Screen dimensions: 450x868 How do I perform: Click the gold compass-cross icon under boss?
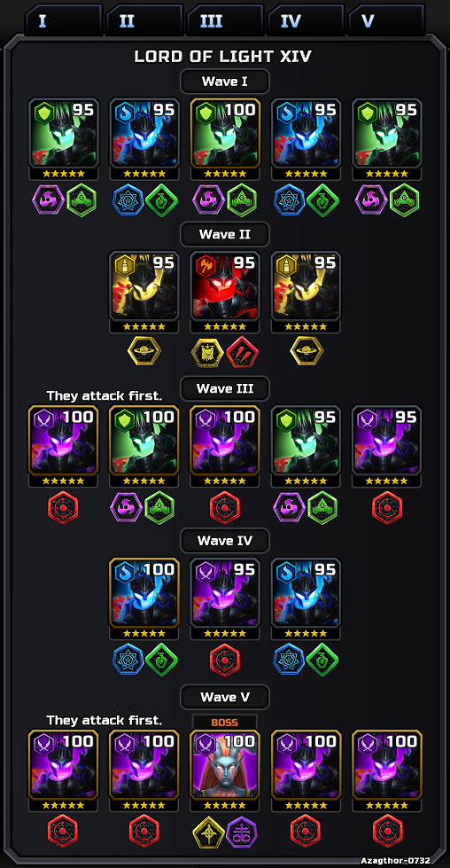tap(208, 832)
